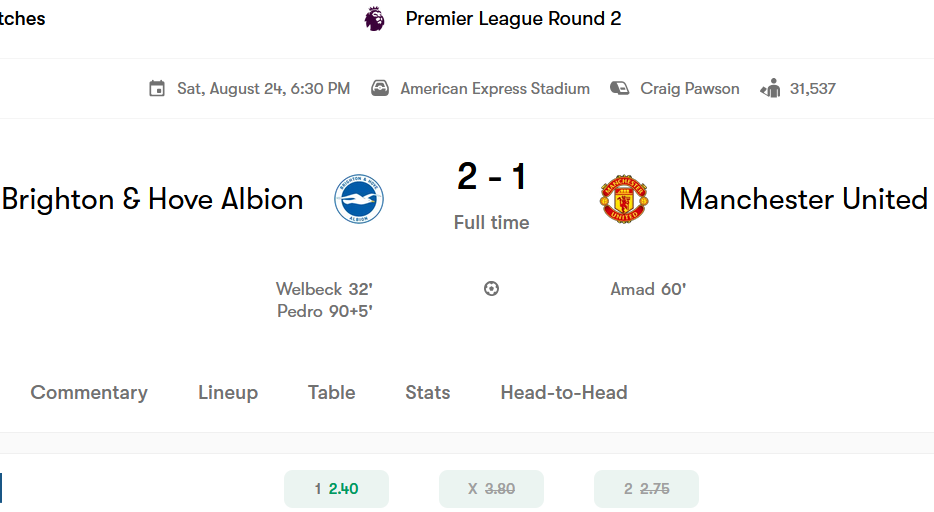Click the attendance icon beside 31,537
The image size is (934, 512).
770,89
